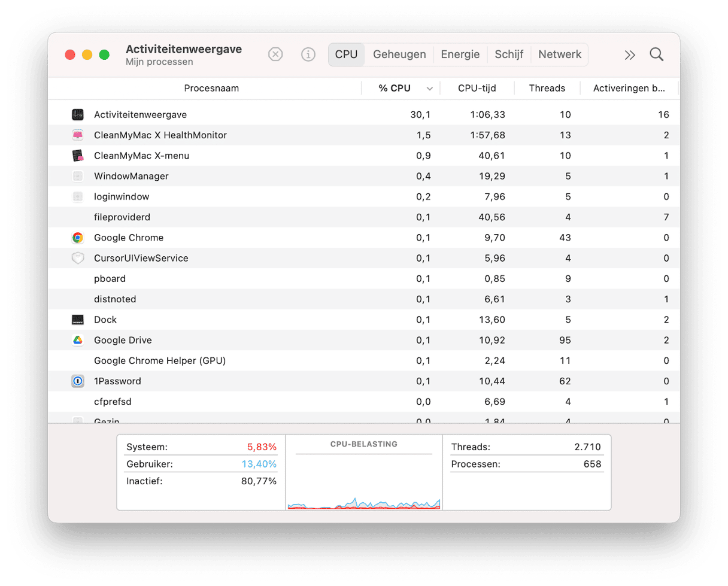
Task: Toggle the % CPU sort direction chevron
Action: coord(429,89)
